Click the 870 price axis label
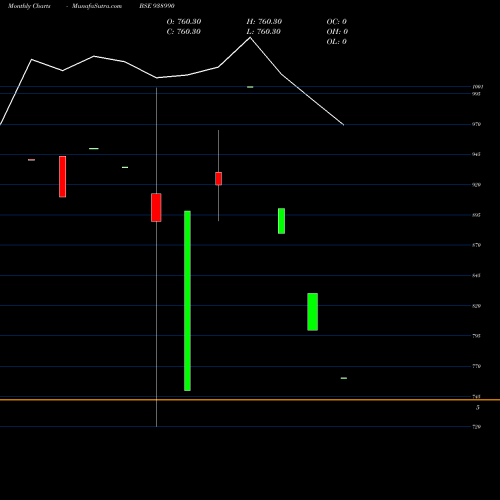The height and width of the screenshot is (500, 500). (x=476, y=245)
